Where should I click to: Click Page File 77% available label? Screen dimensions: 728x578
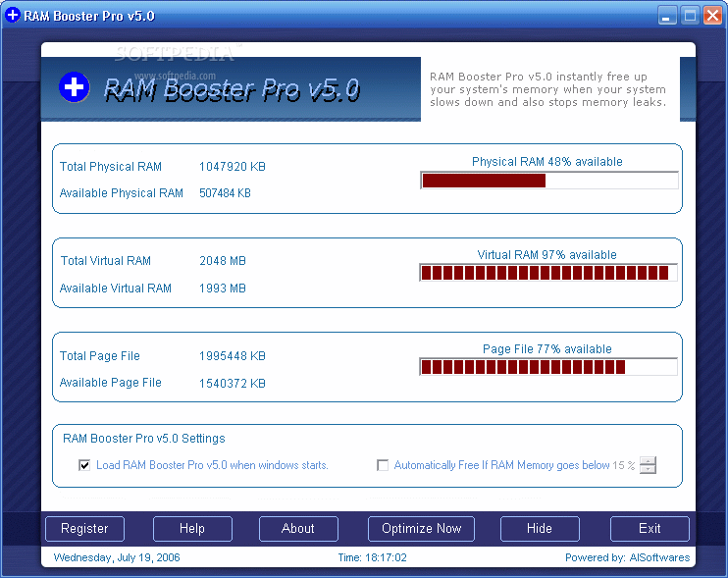[x=546, y=349]
